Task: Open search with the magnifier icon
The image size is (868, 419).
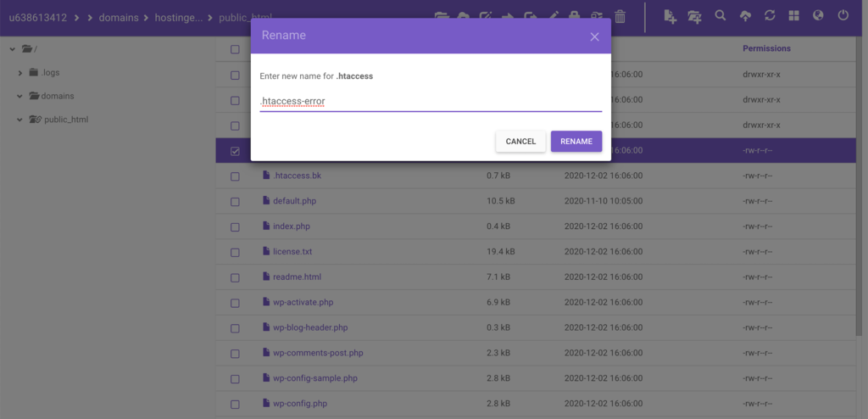Action: click(x=721, y=15)
